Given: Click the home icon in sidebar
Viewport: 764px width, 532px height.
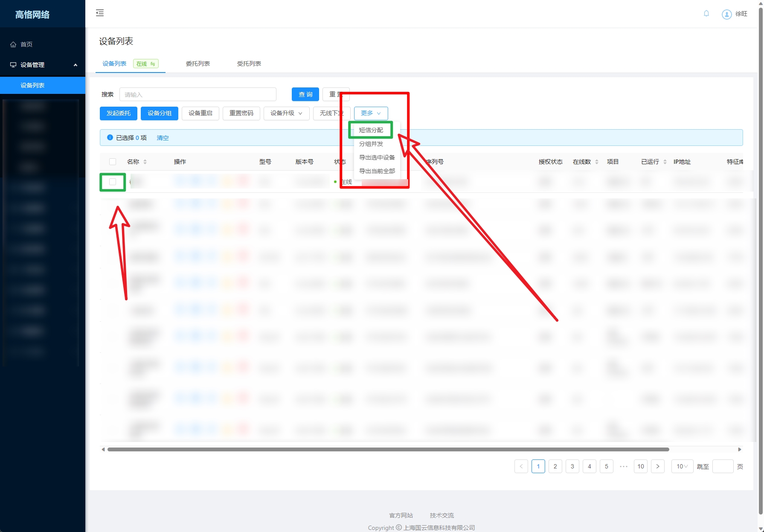Looking at the screenshot, I should (13, 44).
